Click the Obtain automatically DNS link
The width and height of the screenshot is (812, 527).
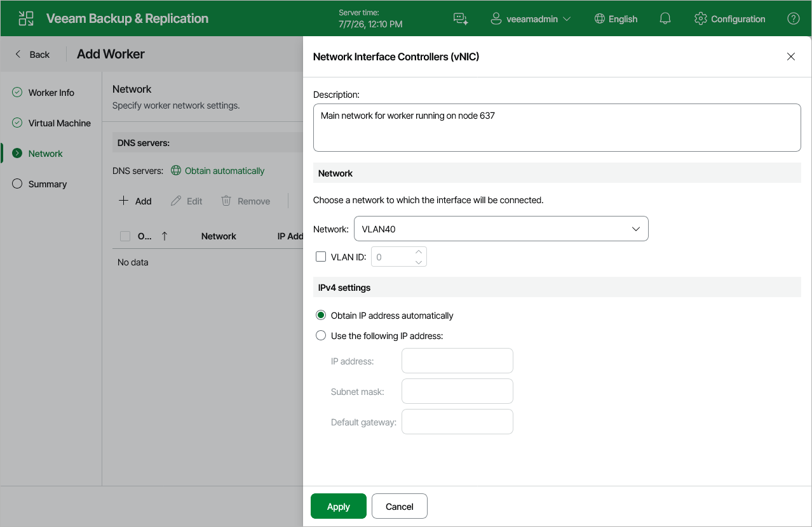tap(225, 171)
